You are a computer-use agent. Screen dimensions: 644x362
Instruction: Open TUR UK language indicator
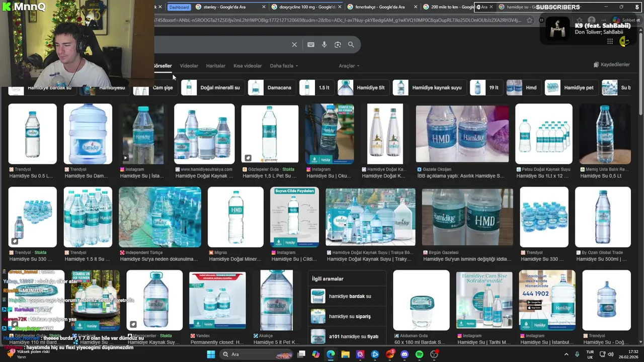(590, 354)
